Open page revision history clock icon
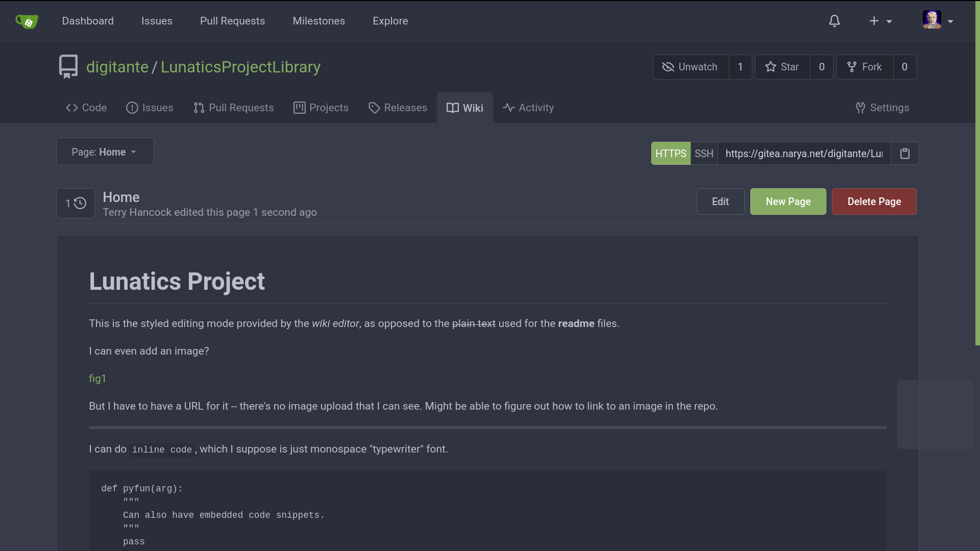The image size is (980, 551). click(76, 203)
